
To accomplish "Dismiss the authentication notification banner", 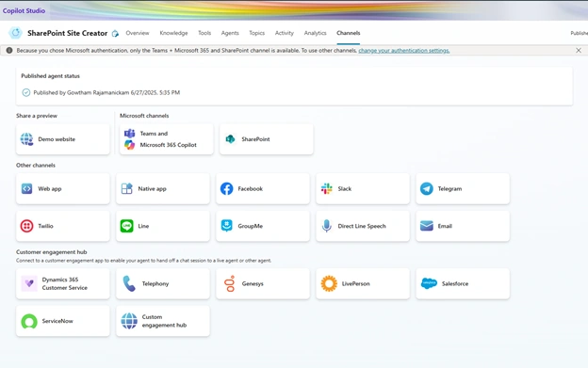I will point(579,50).
